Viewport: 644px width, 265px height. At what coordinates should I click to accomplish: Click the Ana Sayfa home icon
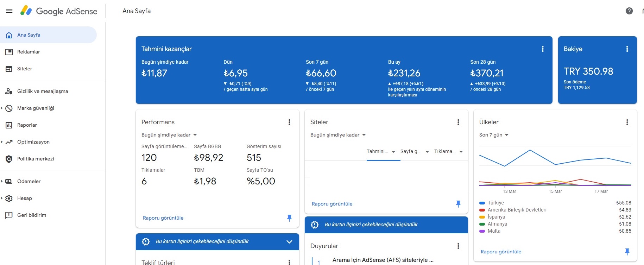coord(9,35)
